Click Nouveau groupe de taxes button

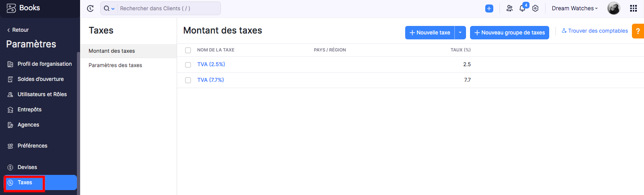509,33
